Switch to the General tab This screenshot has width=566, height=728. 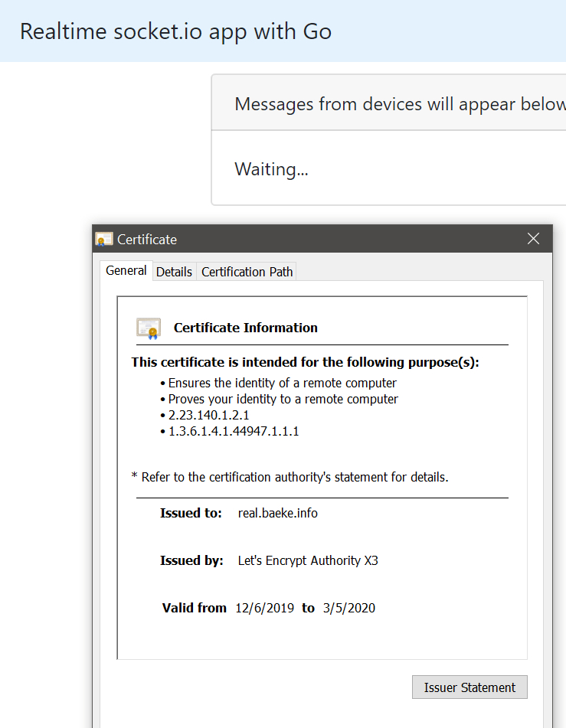point(126,271)
